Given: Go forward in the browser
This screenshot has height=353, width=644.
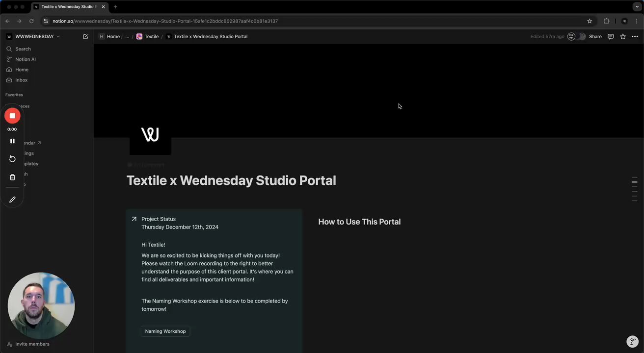Looking at the screenshot, I should coord(19,21).
